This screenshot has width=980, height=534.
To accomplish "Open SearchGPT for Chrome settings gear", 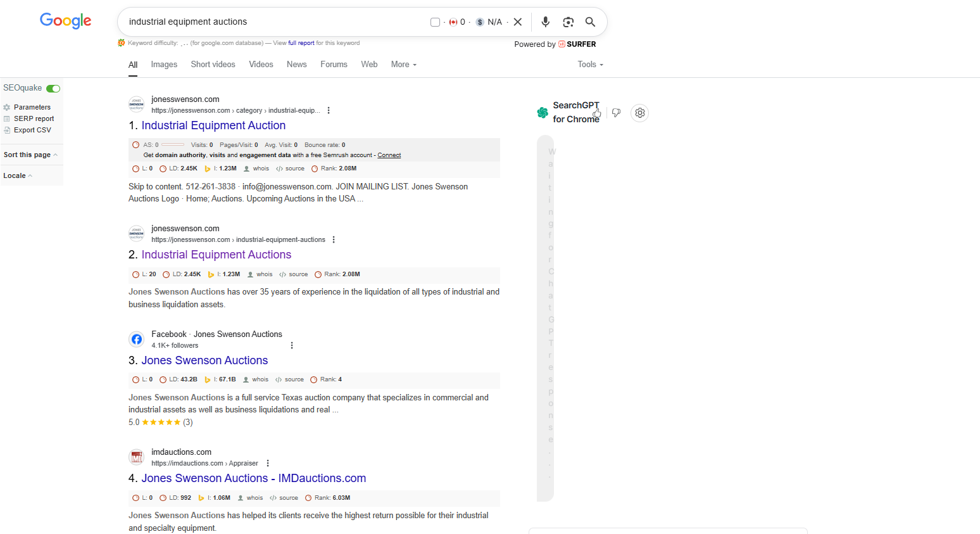I will click(640, 113).
